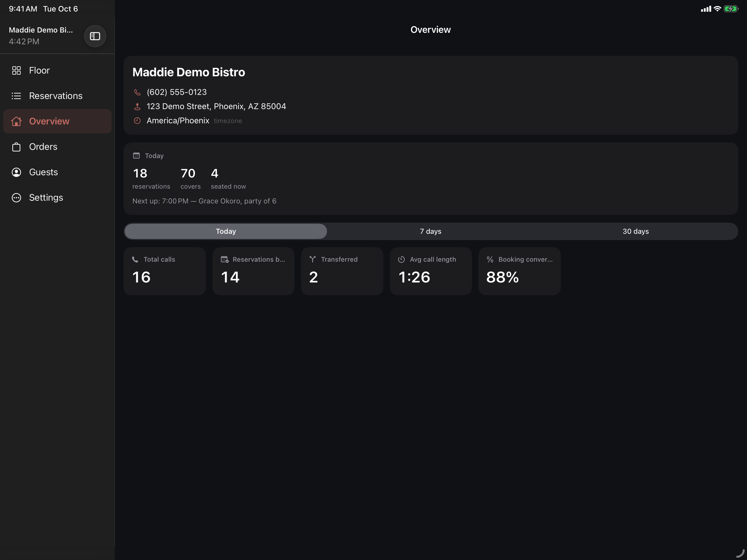The image size is (747, 560).
Task: Click the Maddie Demo Bistro heading
Action: [x=189, y=72]
